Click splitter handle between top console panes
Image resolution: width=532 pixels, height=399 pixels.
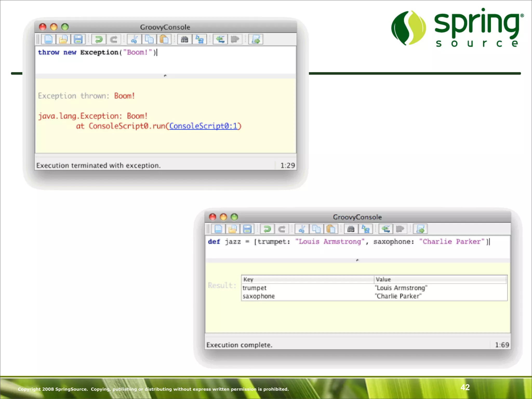click(165, 76)
